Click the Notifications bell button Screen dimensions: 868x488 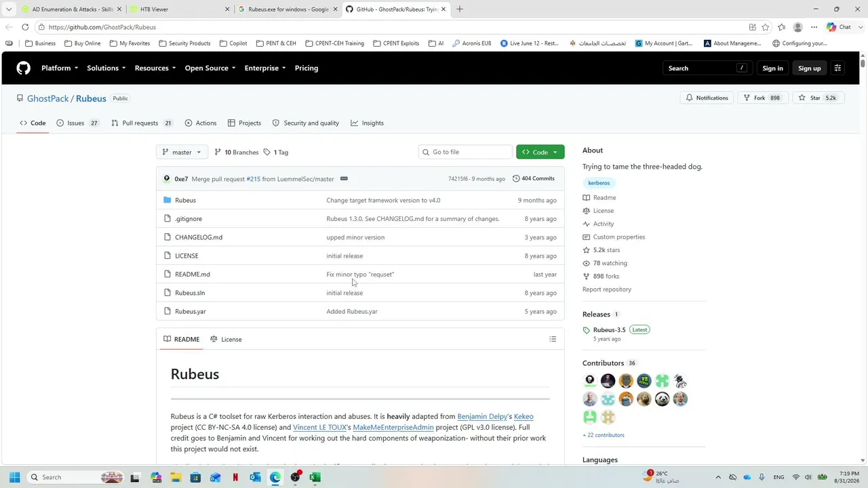tap(707, 98)
